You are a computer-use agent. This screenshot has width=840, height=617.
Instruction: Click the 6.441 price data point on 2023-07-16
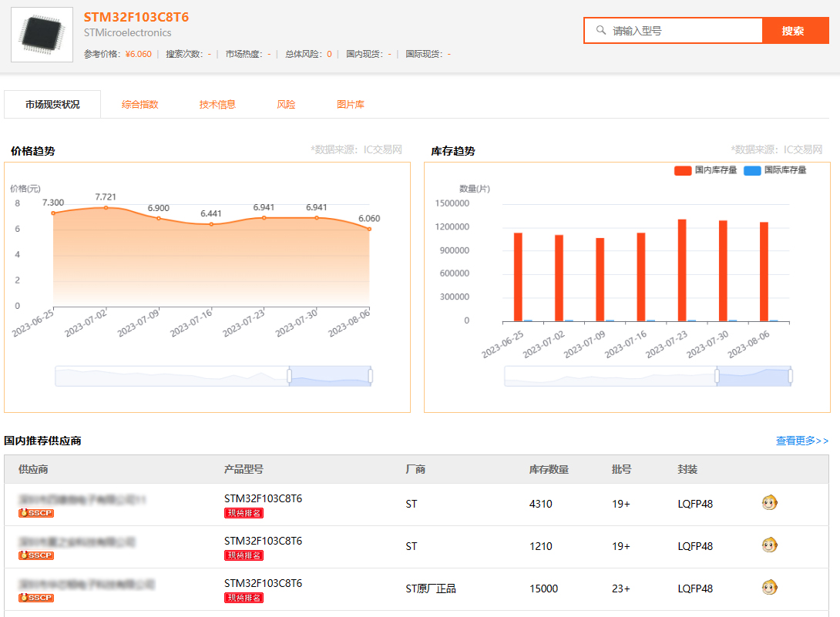(211, 224)
